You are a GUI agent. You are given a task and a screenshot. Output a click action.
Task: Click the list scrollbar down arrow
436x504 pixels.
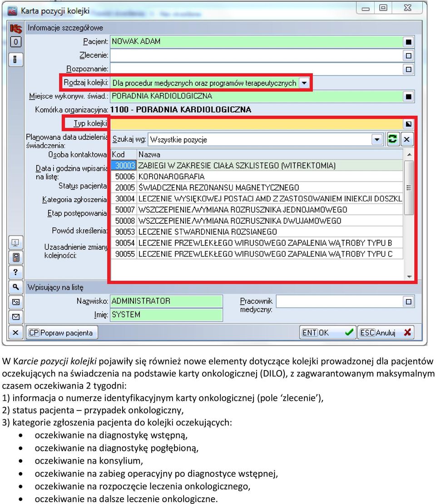click(409, 277)
